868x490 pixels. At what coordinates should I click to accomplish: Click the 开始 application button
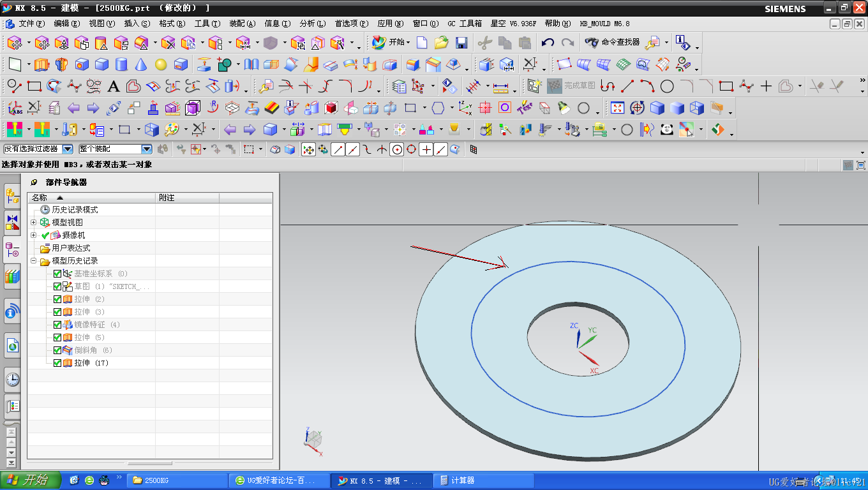coord(391,43)
